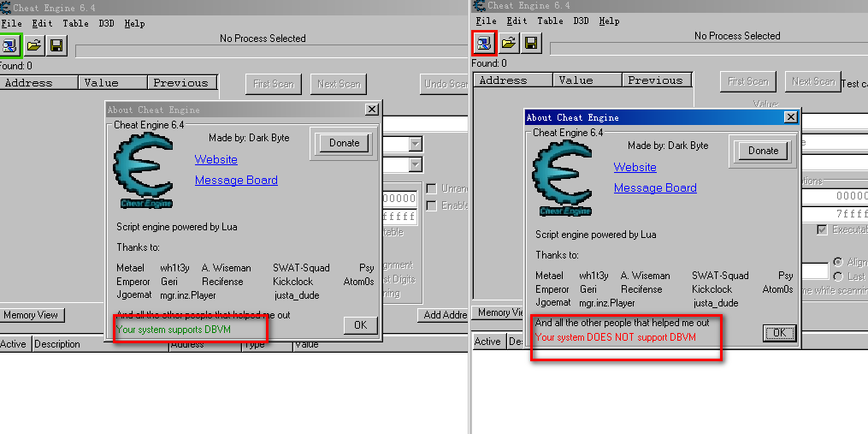
Task: Expand lower value type dropdown in left window
Action: coord(416,165)
